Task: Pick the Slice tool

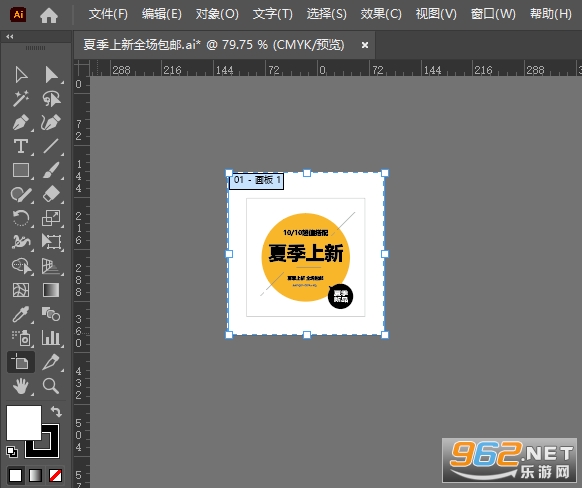Action: (x=51, y=362)
